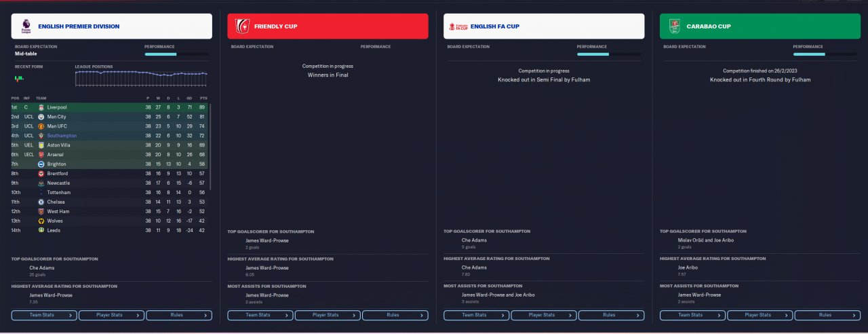Select Southampton in the league table
The width and height of the screenshot is (868, 334).
62,136
